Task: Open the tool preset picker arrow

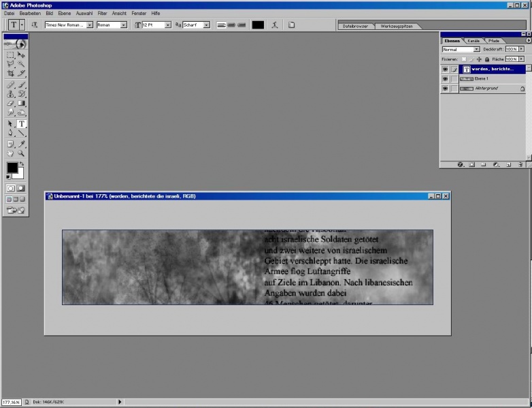Action: pos(22,25)
